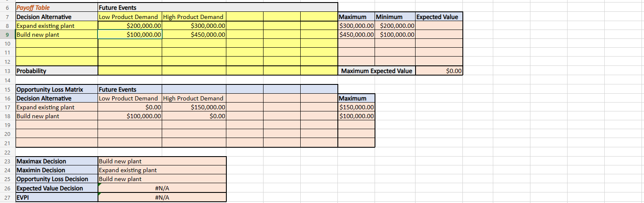Click the $450,000.00 high demand payoff cell
This screenshot has width=644, height=203.
pyautogui.click(x=194, y=35)
